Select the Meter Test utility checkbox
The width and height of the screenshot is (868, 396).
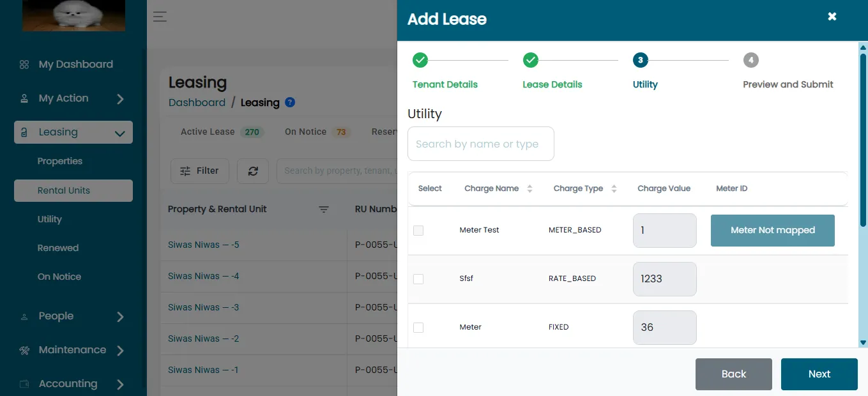[x=418, y=231]
